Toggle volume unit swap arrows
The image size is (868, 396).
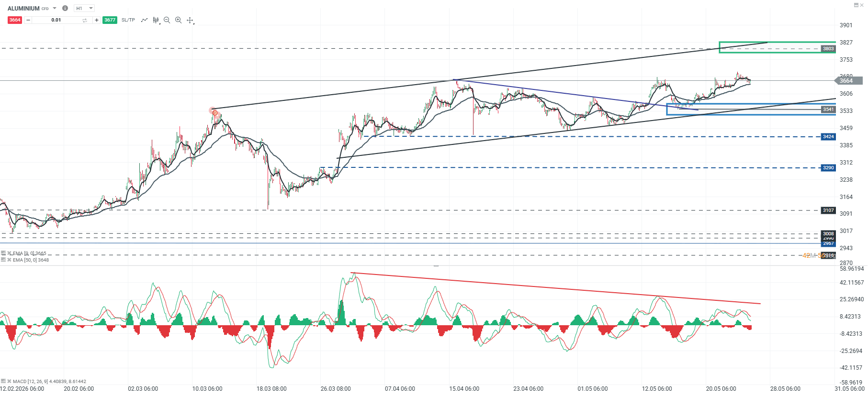pos(85,20)
